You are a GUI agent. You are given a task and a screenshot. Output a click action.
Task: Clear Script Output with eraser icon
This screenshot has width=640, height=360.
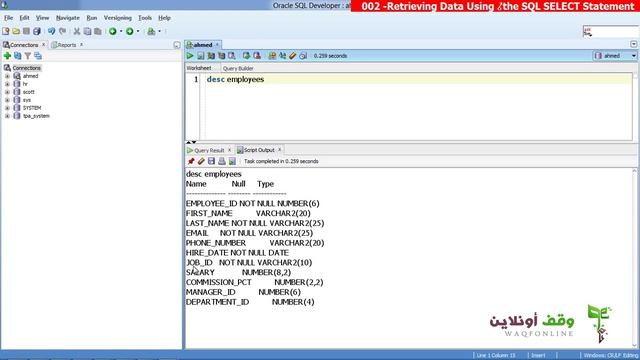tap(201, 161)
